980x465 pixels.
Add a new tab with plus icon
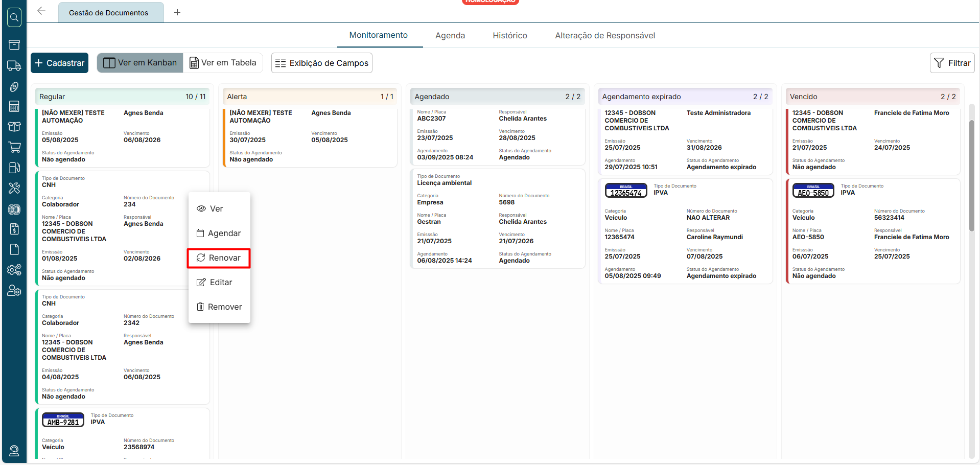tap(177, 12)
